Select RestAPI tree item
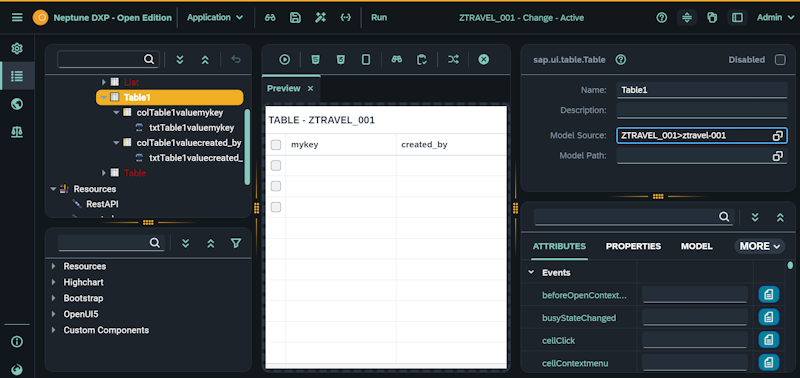The width and height of the screenshot is (800, 378). click(102, 204)
